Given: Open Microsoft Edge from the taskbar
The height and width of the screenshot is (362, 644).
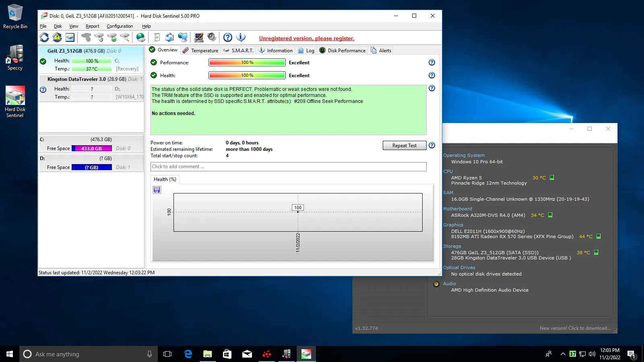Looking at the screenshot, I should [x=188, y=354].
